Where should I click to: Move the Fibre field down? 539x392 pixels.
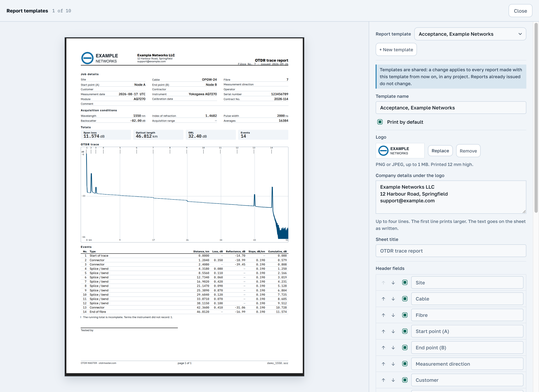[x=393, y=315]
